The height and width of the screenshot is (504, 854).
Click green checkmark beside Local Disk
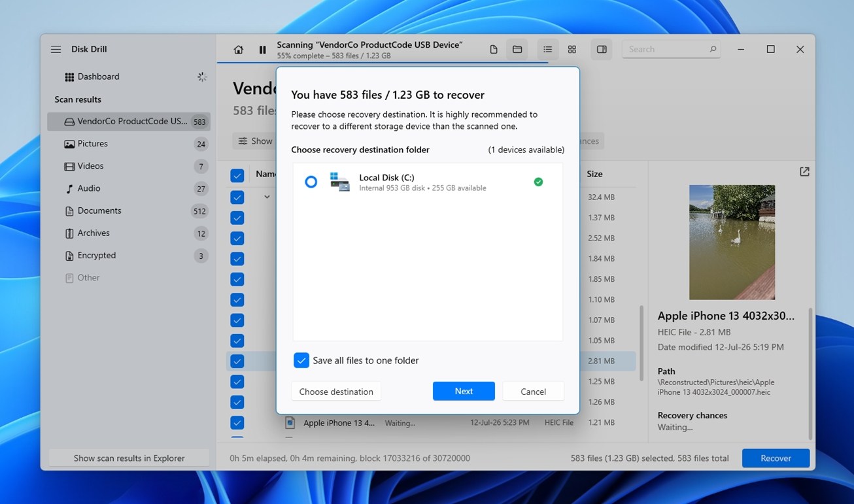pos(538,182)
